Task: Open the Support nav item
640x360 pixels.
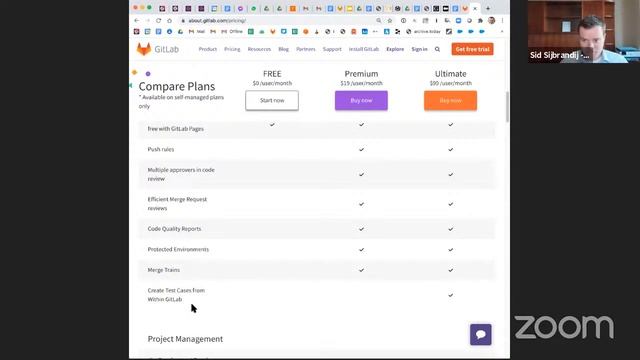Action: tap(332, 49)
